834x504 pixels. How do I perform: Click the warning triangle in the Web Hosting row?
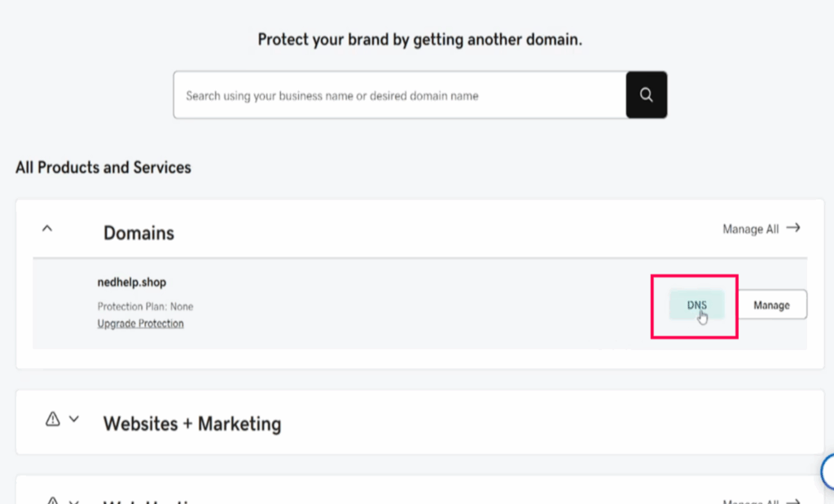click(53, 500)
